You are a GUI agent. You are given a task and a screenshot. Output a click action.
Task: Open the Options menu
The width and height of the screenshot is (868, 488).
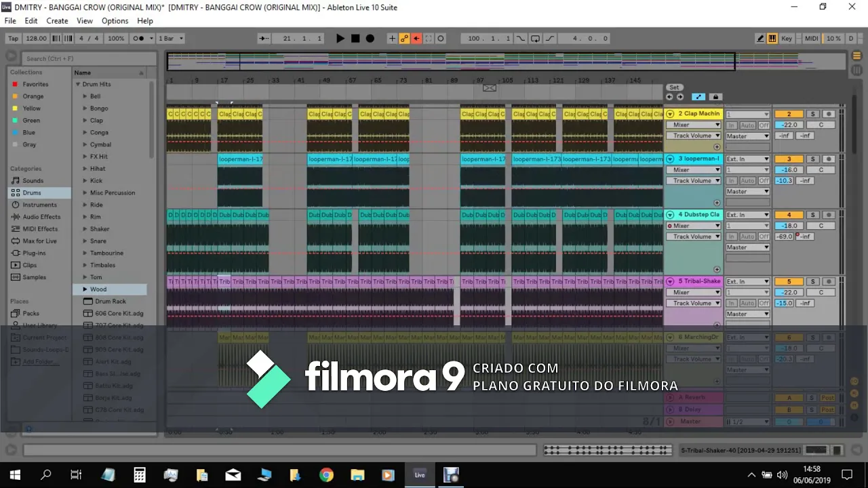(x=115, y=21)
